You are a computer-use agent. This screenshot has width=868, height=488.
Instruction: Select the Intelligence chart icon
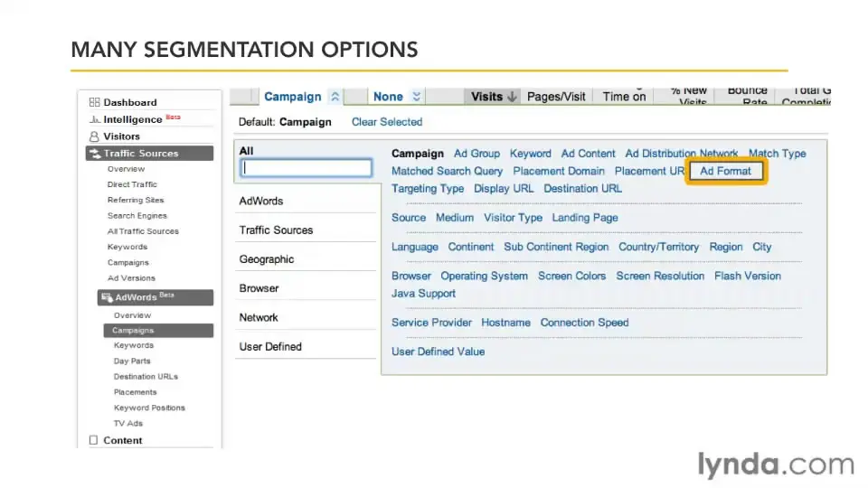95,119
